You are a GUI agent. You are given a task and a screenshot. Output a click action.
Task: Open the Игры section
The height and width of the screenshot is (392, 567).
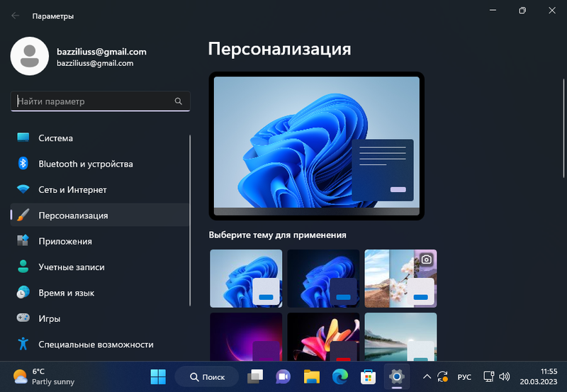click(100, 318)
